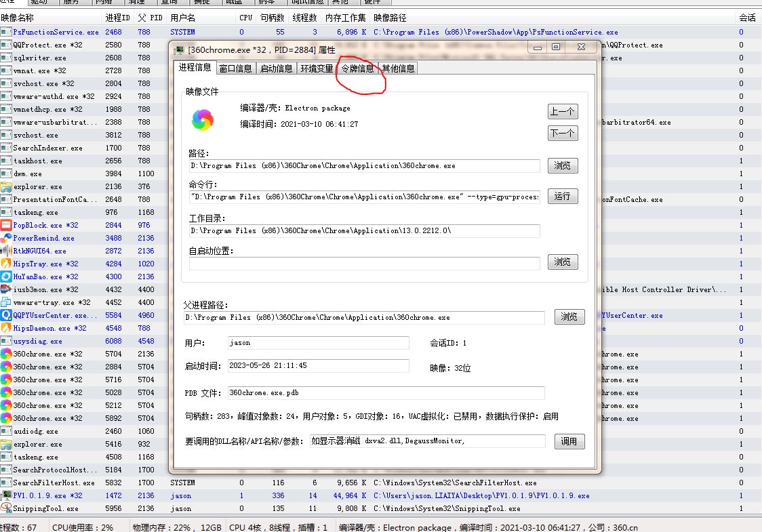
Task: Click into the 用户 field showing jason
Action: point(319,342)
